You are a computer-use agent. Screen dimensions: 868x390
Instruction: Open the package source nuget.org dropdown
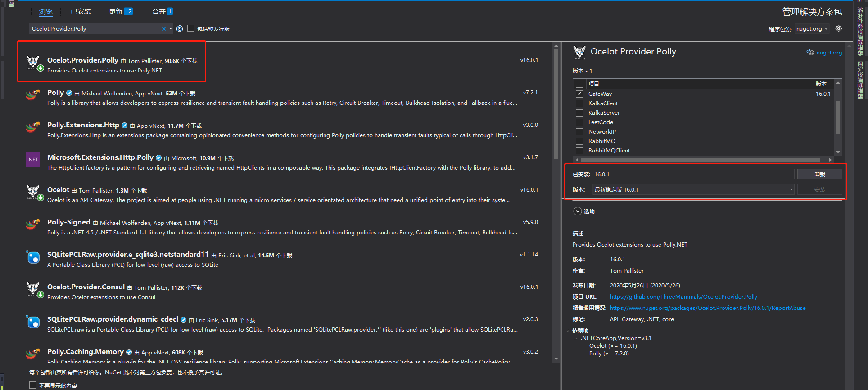pyautogui.click(x=812, y=29)
